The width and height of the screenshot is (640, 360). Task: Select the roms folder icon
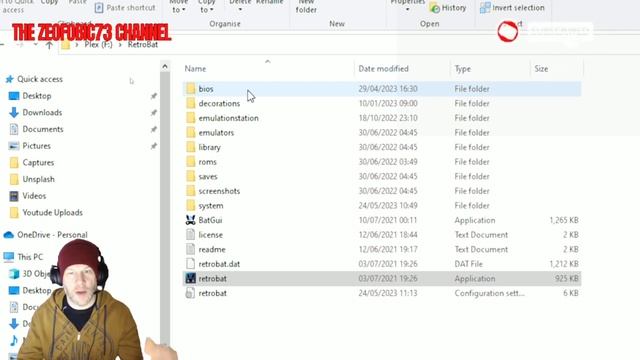pyautogui.click(x=191, y=162)
